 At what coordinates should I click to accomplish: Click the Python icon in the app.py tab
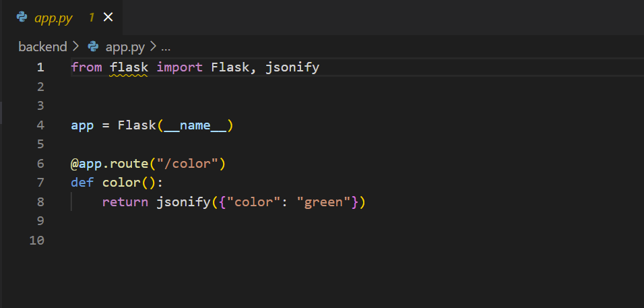coord(22,18)
